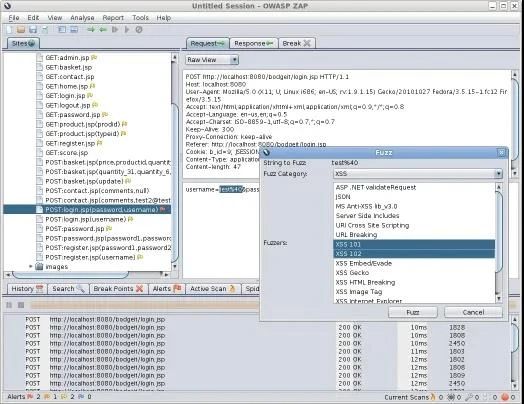Image resolution: width=524 pixels, height=404 pixels.
Task: Open the View menu
Action: [x=54, y=18]
